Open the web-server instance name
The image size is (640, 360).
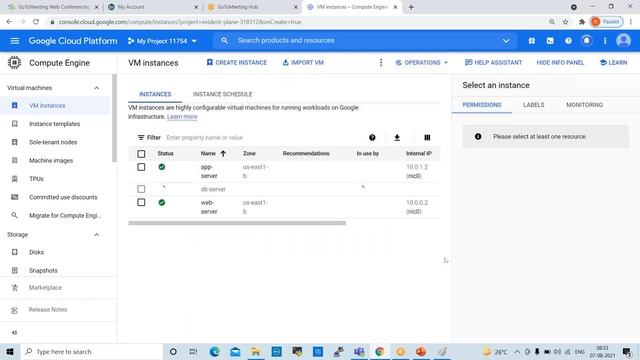coord(209,207)
